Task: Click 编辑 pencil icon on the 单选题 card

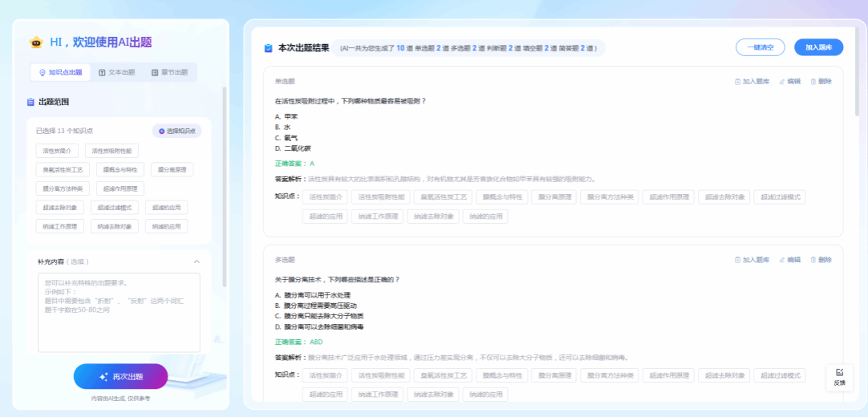Action: pyautogui.click(x=782, y=81)
